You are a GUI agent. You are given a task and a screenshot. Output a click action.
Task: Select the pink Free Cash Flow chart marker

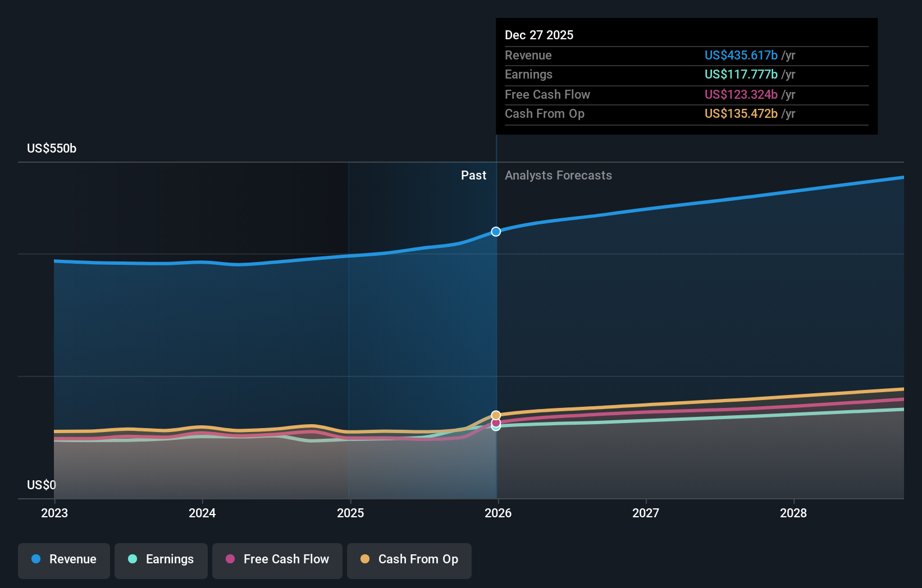[x=496, y=422]
